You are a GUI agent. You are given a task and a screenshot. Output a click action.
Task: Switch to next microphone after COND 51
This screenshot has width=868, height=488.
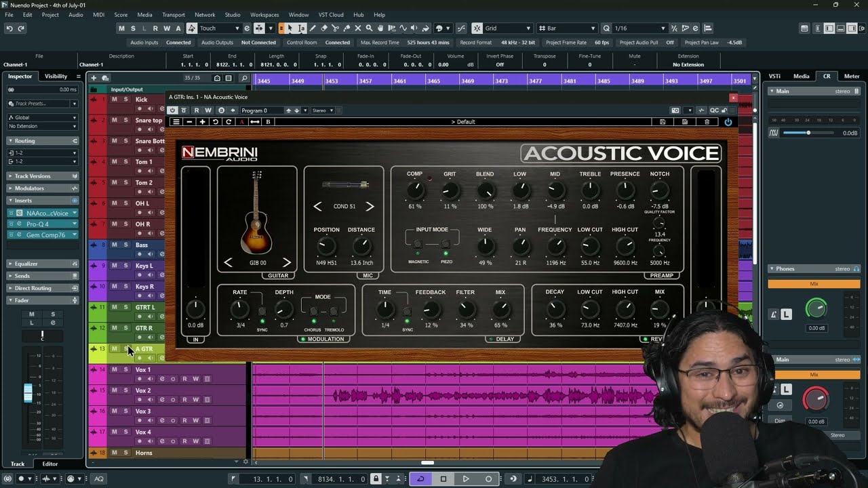click(370, 206)
